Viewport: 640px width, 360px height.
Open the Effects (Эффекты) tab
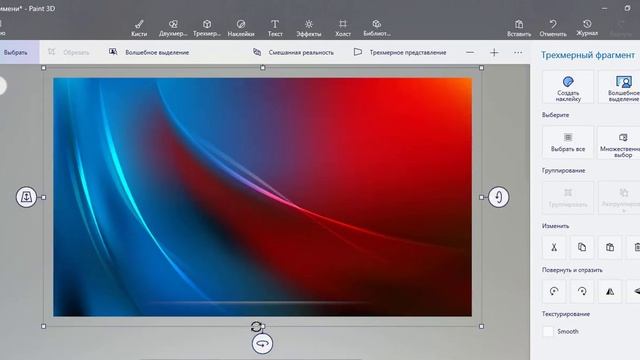tap(309, 28)
